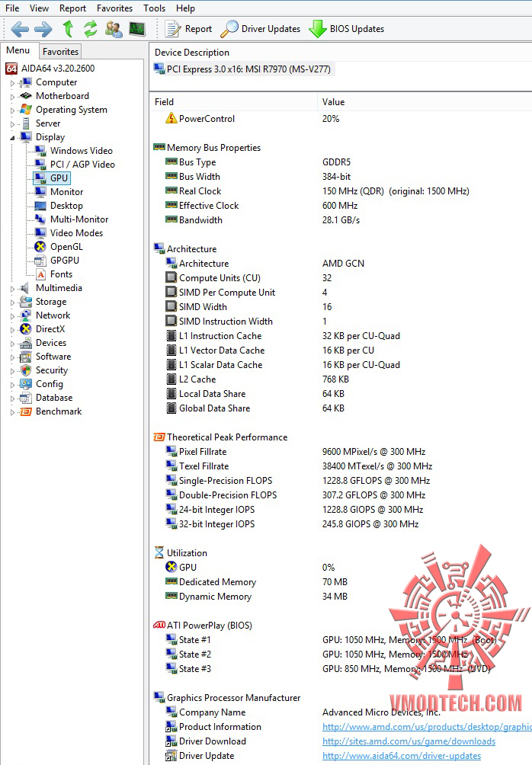Open the Help menu
Screen dimensions: 532x765
185,8
